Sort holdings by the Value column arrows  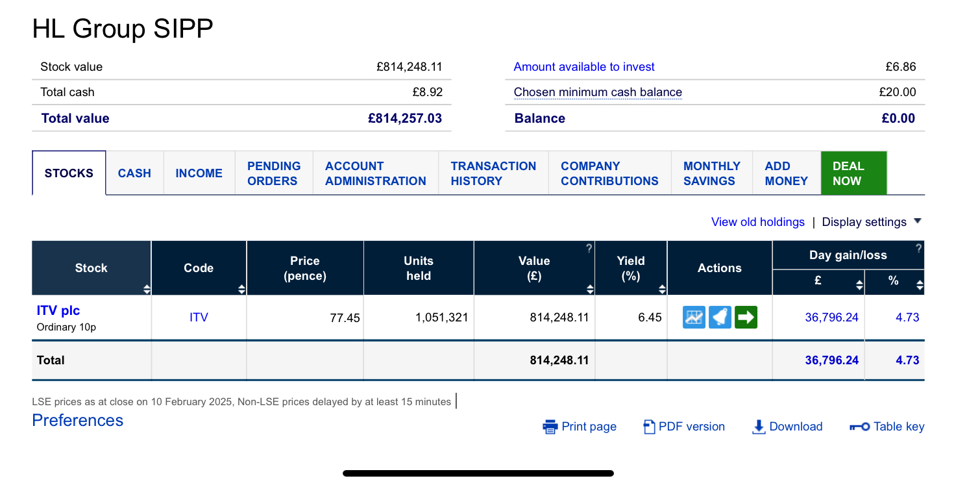[x=590, y=289]
